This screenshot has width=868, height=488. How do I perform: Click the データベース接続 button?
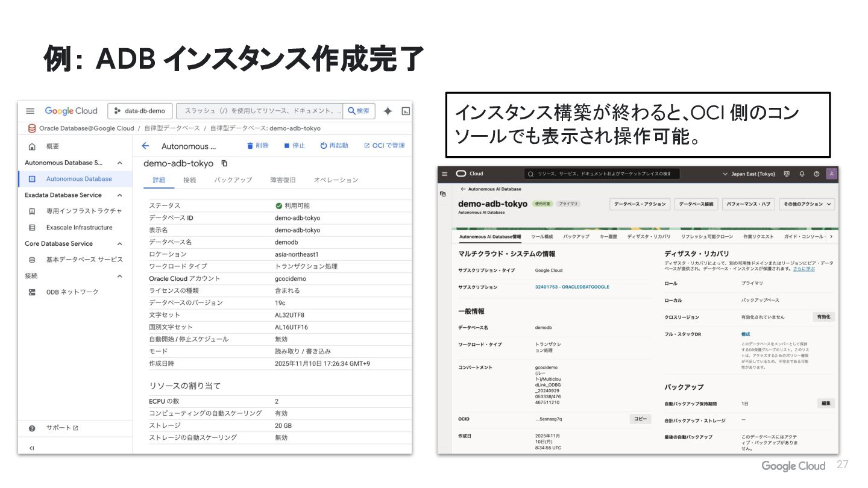point(696,204)
